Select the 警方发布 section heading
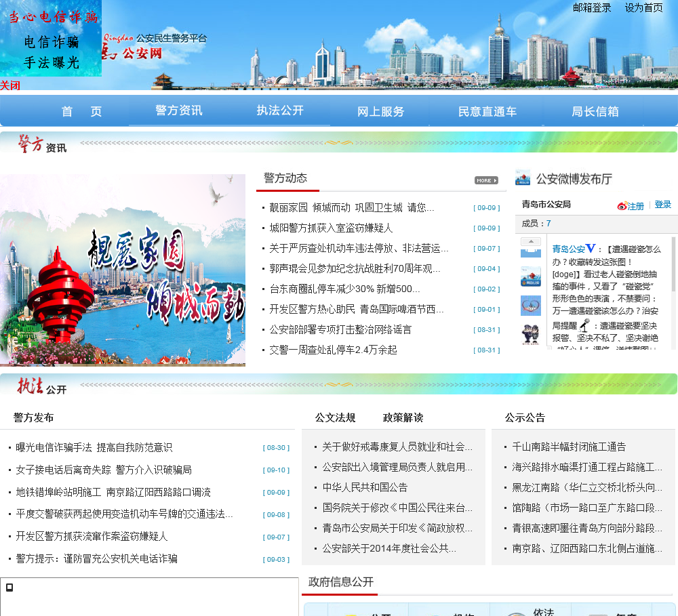This screenshot has height=616, width=678. pyautogui.click(x=33, y=417)
